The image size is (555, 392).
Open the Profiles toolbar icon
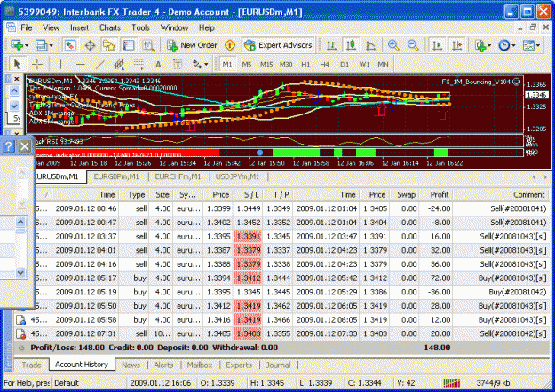pyautogui.click(x=41, y=45)
